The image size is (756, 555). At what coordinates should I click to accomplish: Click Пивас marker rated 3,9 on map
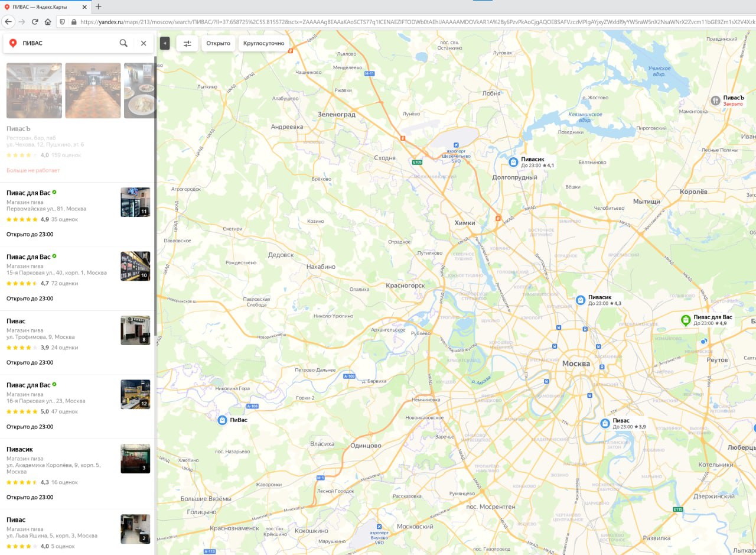click(x=605, y=423)
